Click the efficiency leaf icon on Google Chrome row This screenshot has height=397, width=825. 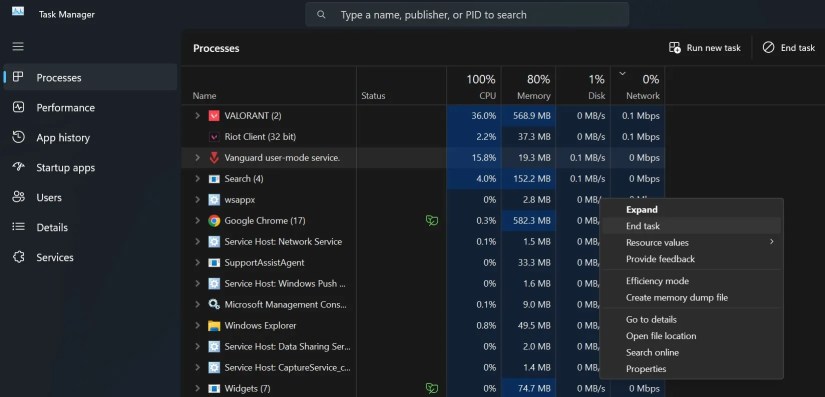click(431, 221)
